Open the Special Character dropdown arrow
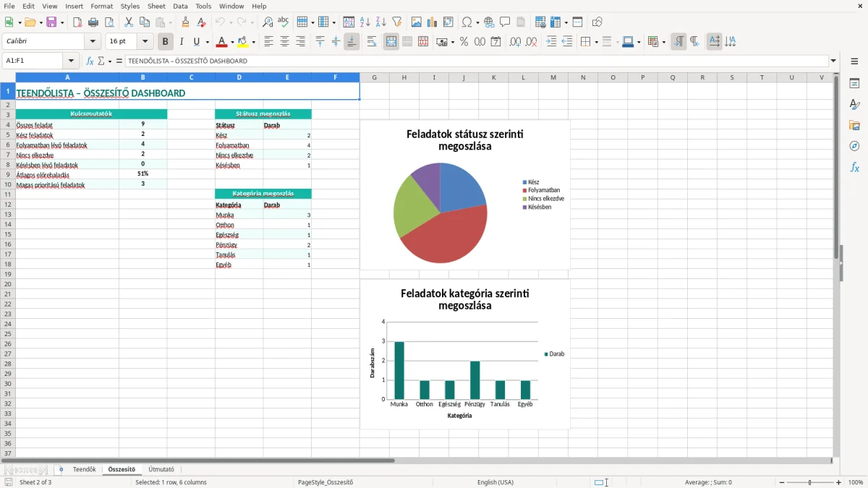The image size is (868, 488). tap(477, 22)
